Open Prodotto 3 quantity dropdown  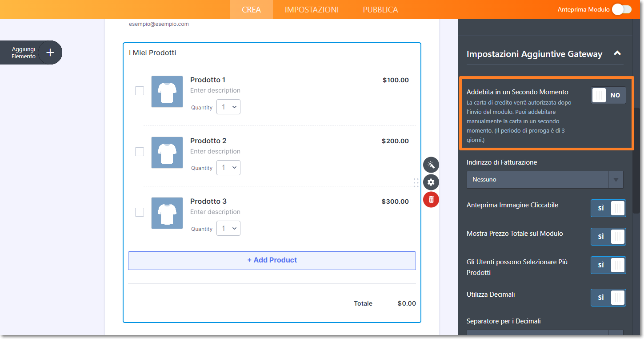[x=228, y=228]
